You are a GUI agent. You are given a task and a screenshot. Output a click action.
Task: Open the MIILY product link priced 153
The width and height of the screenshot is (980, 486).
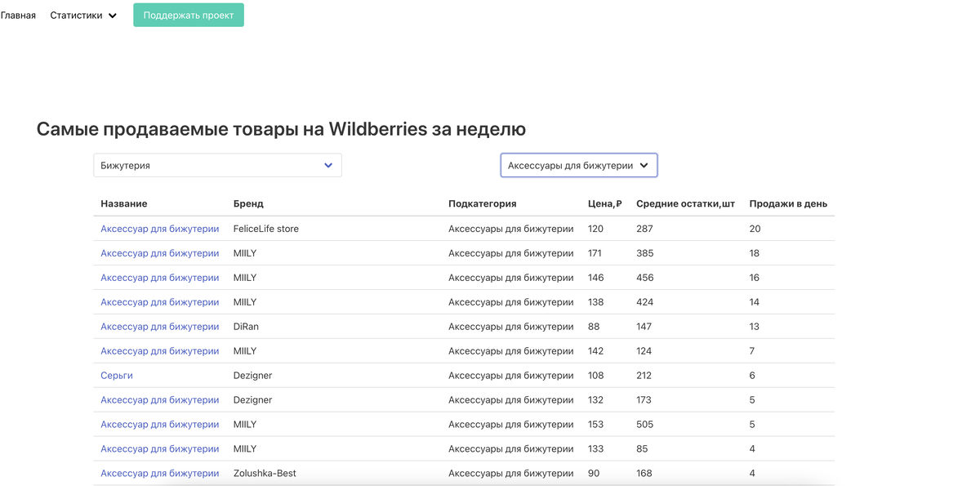click(160, 425)
